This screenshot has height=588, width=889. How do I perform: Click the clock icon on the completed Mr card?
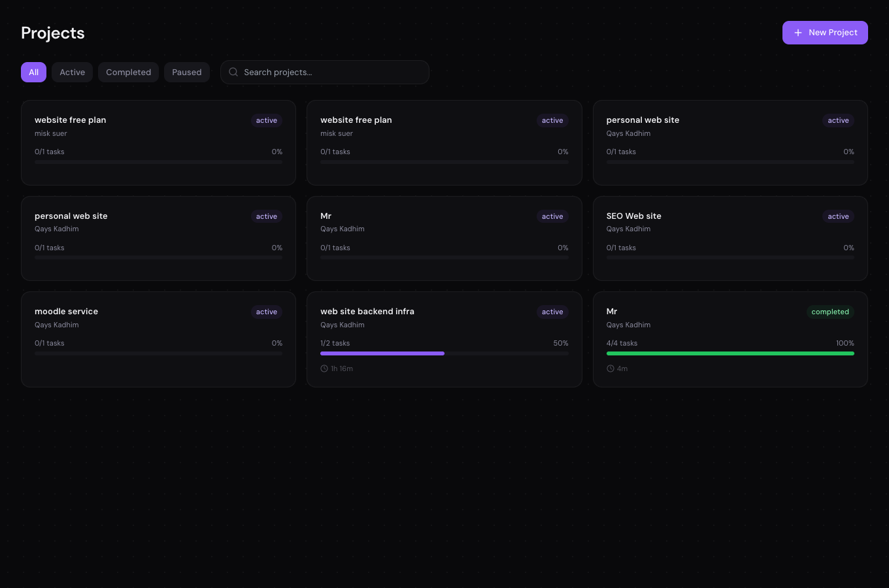[610, 368]
